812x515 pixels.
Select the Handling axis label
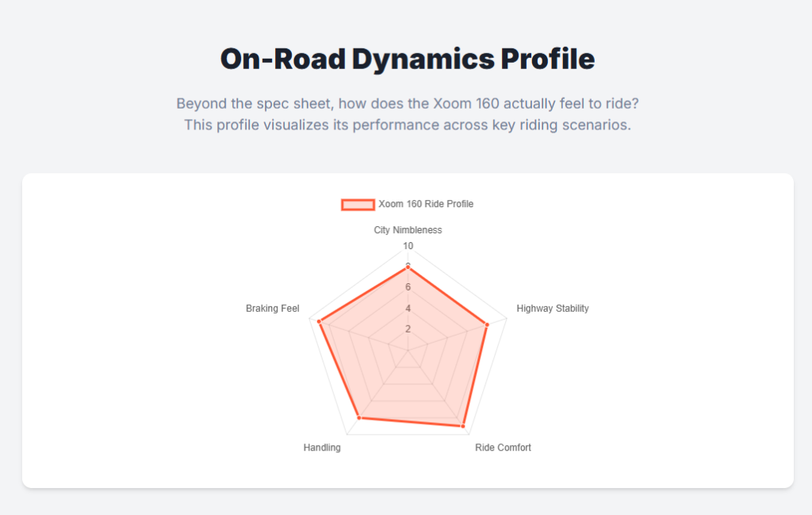tap(322, 448)
